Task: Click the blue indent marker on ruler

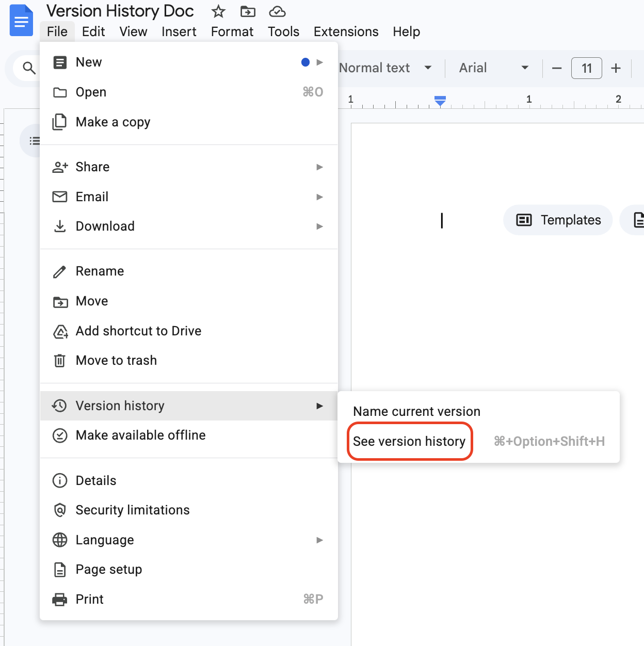Action: [x=440, y=101]
